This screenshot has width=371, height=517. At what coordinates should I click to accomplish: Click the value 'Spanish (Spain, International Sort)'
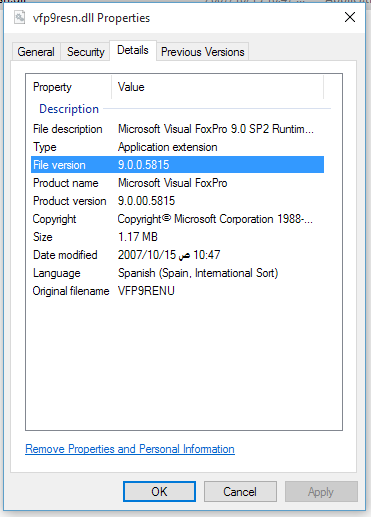point(198,273)
